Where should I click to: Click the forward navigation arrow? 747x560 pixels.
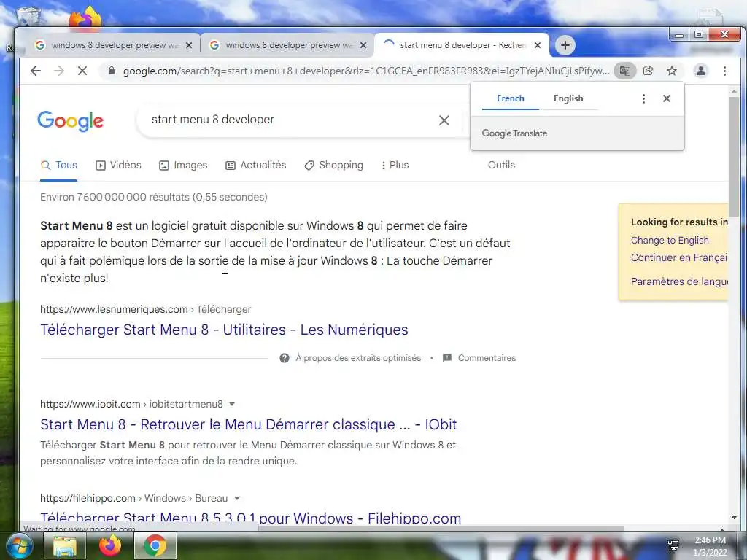click(59, 71)
